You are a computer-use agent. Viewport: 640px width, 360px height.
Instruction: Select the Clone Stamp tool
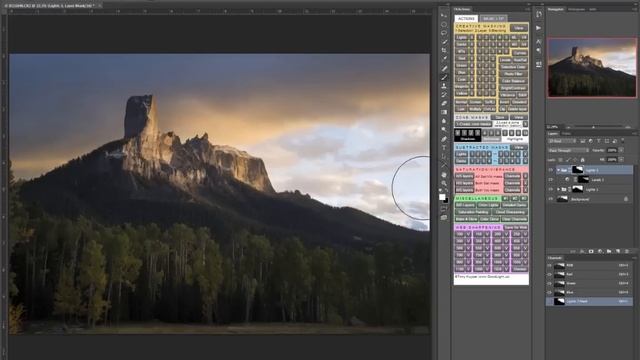tap(444, 86)
